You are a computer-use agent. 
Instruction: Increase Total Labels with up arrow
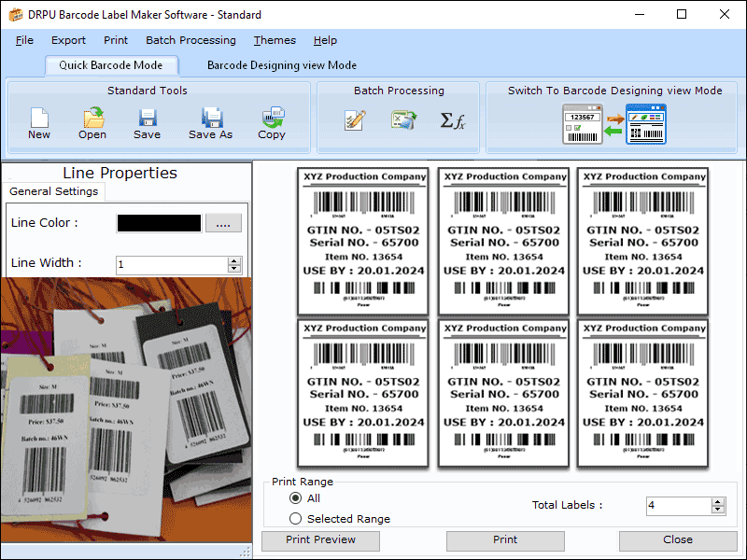(718, 501)
